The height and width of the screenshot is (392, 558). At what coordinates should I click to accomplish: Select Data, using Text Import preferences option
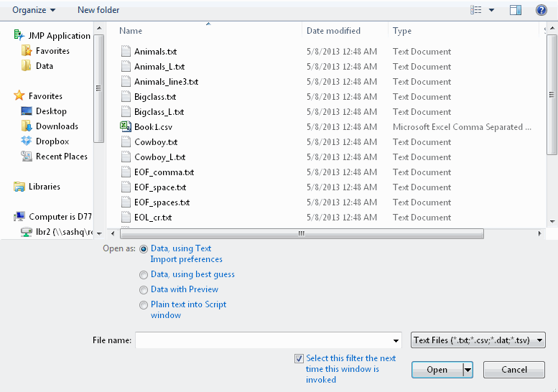(144, 249)
